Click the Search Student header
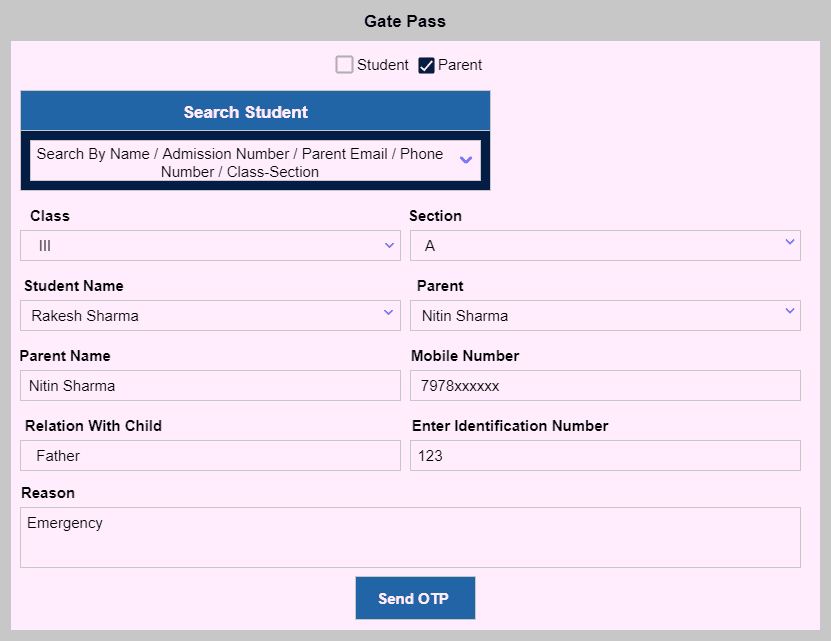Screen dimensions: 831x641 click(x=255, y=111)
